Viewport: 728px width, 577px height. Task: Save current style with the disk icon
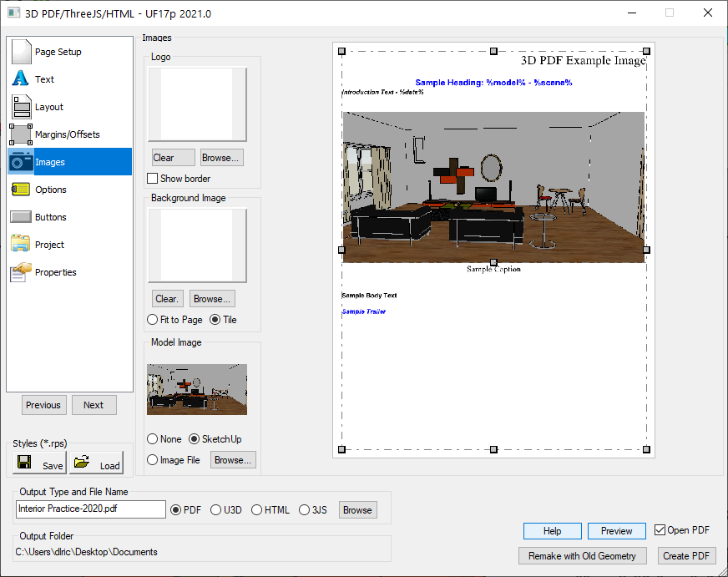click(x=26, y=460)
